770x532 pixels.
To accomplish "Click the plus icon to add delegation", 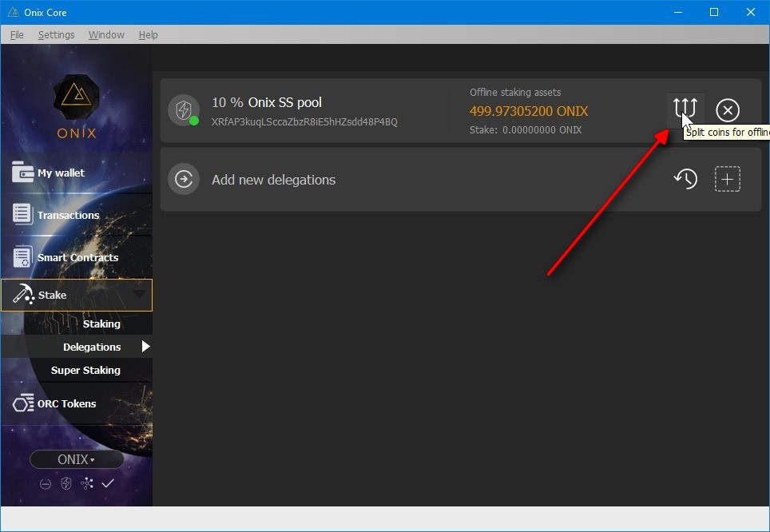I will [728, 179].
